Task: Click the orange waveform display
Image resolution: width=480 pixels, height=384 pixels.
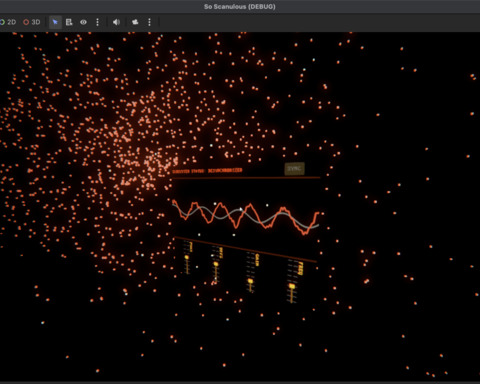Action: (246, 216)
